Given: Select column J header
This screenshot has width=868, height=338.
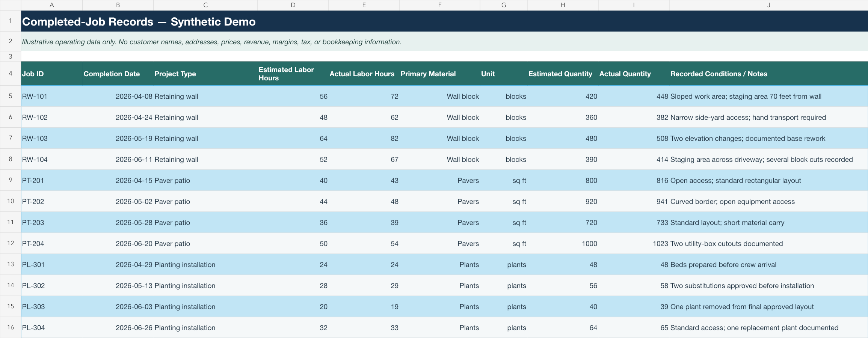Looking at the screenshot, I should [768, 5].
